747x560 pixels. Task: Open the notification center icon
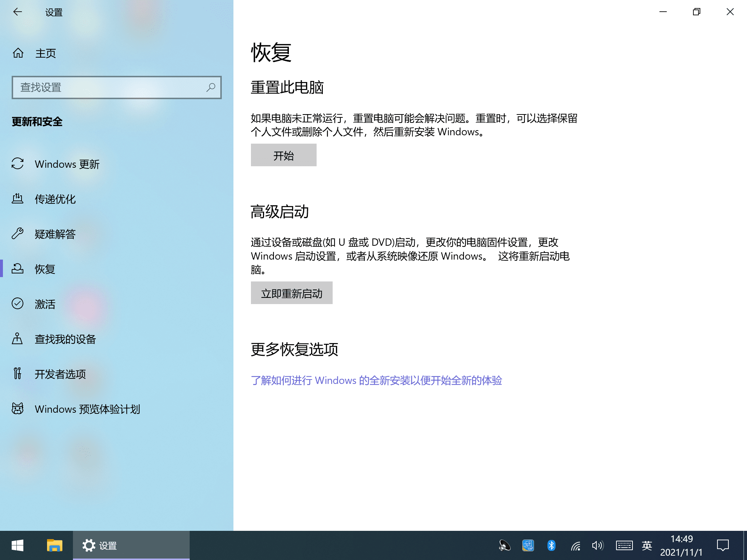[x=723, y=545]
